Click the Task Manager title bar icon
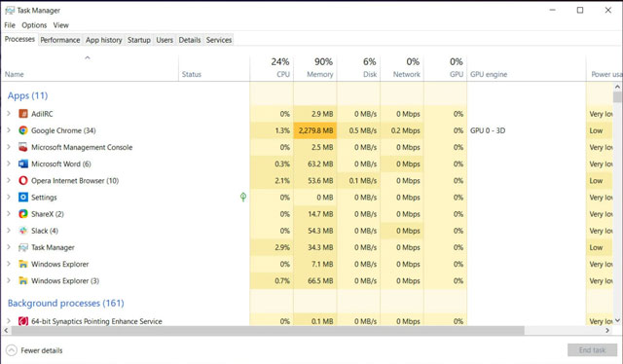Image resolution: width=623 pixels, height=364 pixels. (10, 11)
